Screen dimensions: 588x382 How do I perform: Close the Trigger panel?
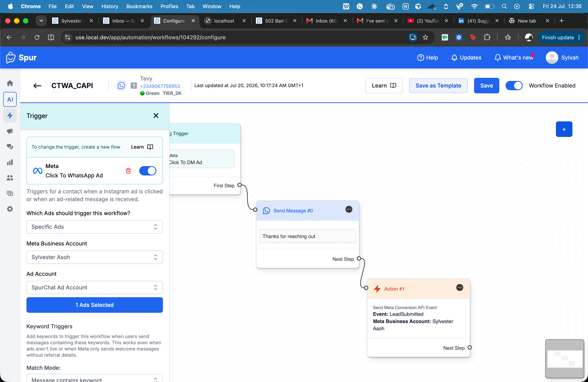pos(156,116)
